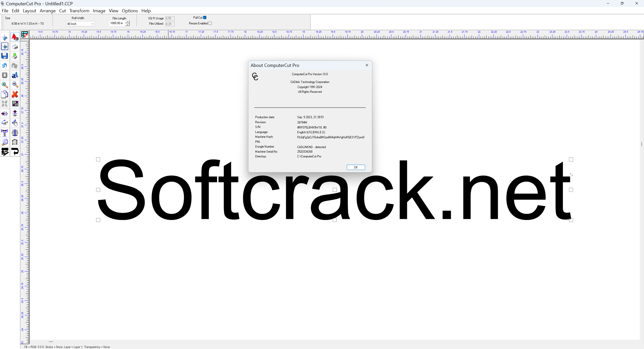Viewport: 644px width, 349px height.
Task: Disable the Pull Cut option
Action: (x=205, y=17)
